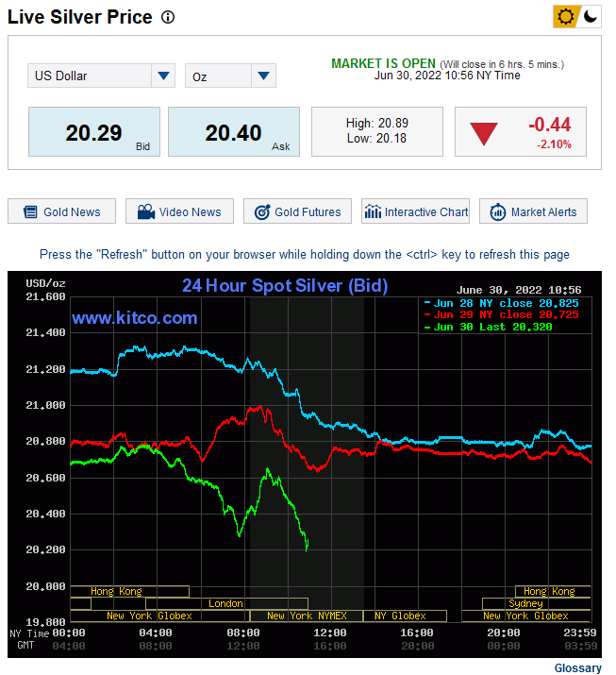Click the -0.44 price change value

550,125
